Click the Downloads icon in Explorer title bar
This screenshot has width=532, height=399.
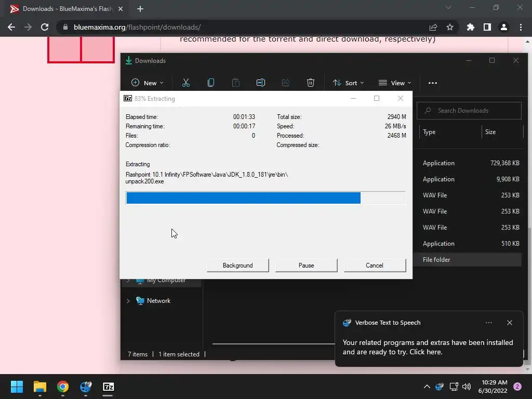point(129,60)
